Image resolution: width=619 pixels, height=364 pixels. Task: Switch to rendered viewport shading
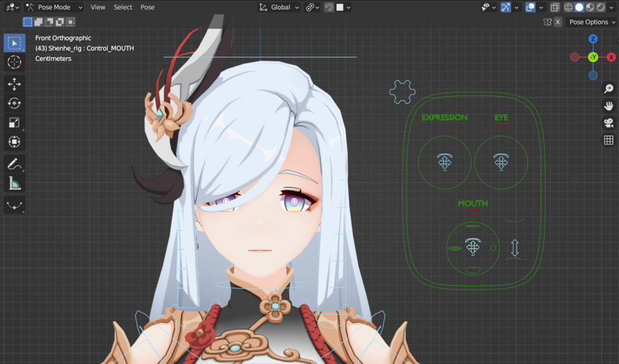click(x=601, y=7)
